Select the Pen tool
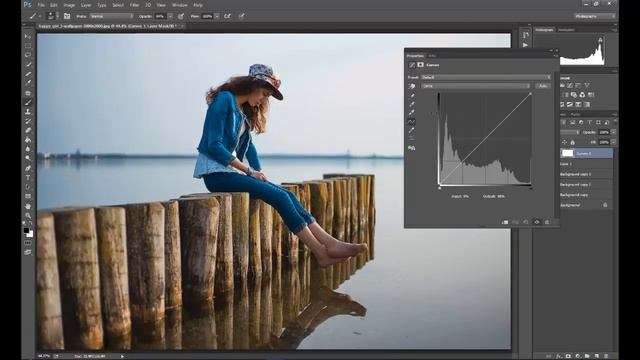Viewport: 640px width, 360px height. 28,168
